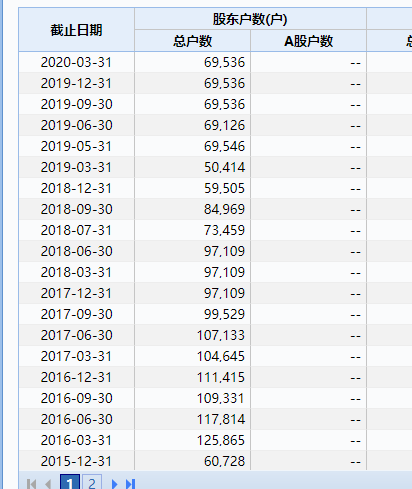The image size is (412, 489).
Task: Click the 截止日期 column header
Action: point(76,30)
